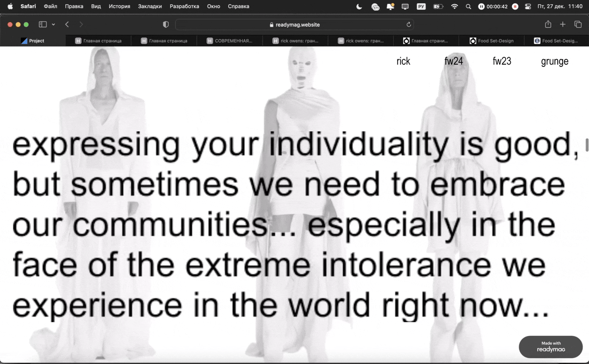Switch to the СОВРЕМЕННАЯ... tab
Screen dimensions: 589x364
pyautogui.click(x=229, y=41)
